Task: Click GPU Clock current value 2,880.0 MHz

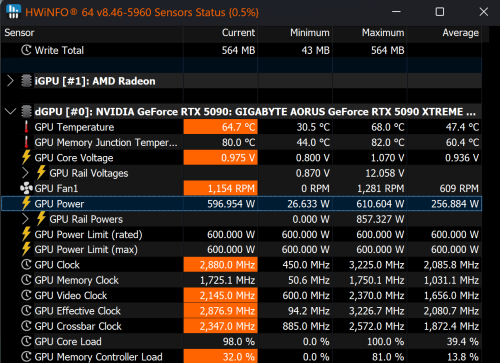Action: click(x=227, y=265)
